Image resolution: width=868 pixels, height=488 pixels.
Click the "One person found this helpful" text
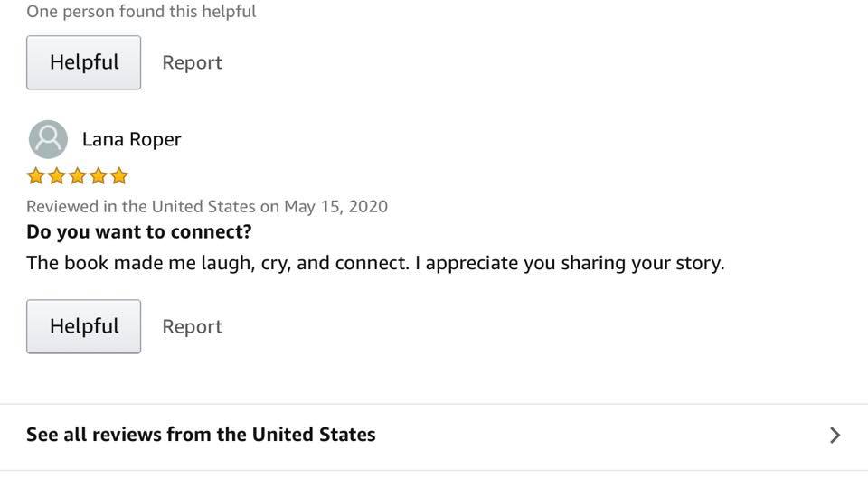[141, 12]
